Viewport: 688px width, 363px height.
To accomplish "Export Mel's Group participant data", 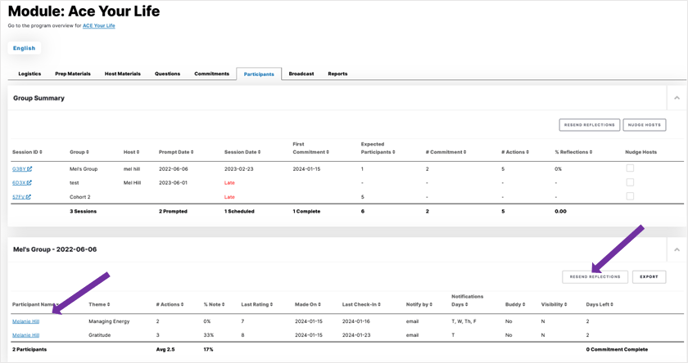I will [x=649, y=277].
